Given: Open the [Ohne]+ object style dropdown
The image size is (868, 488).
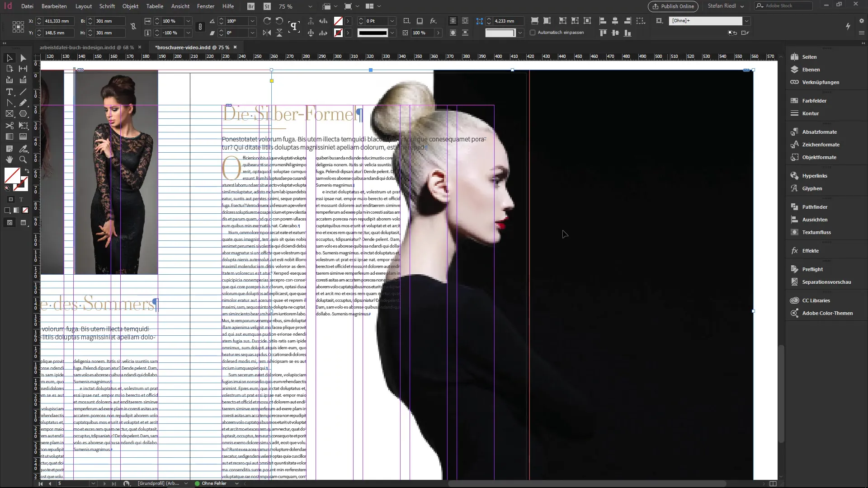Looking at the screenshot, I should click(746, 21).
